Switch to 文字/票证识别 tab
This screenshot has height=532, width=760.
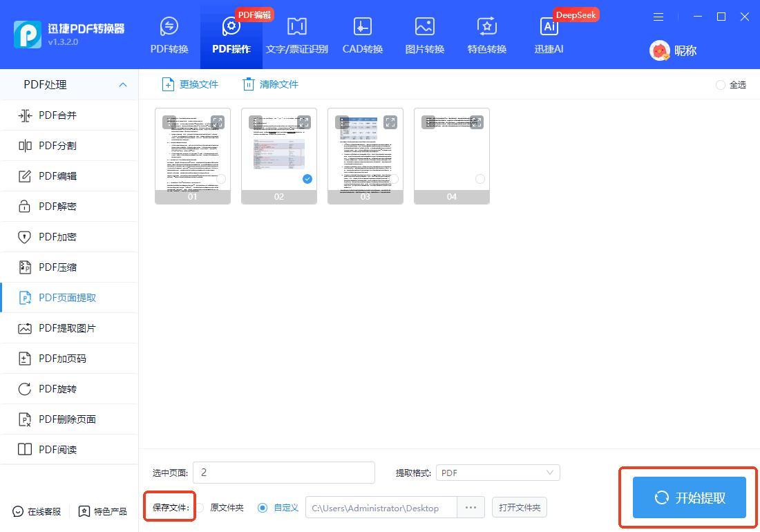(296, 35)
